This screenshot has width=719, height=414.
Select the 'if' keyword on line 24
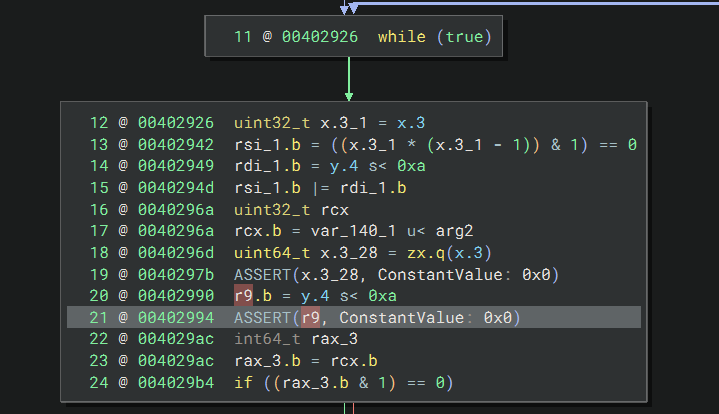click(242, 382)
